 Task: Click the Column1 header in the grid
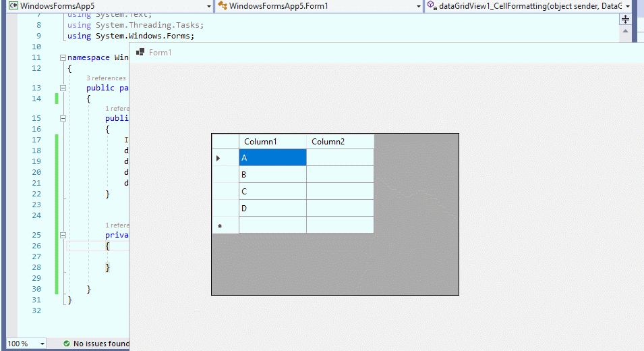point(272,141)
